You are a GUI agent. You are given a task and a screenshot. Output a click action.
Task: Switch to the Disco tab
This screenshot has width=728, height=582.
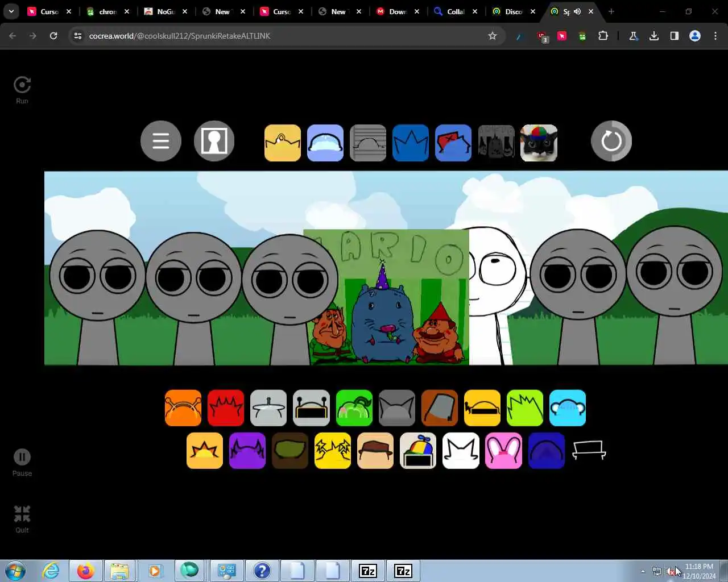[x=514, y=11]
